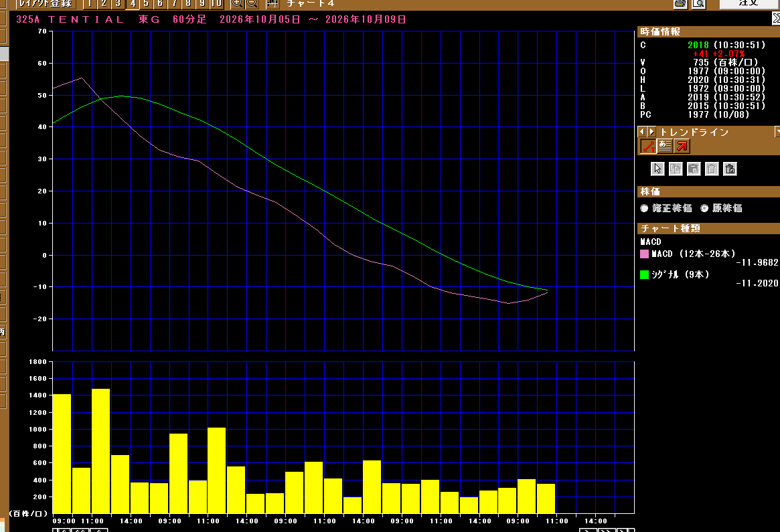Click the 325A TENTIAL stock title
This screenshot has height=532, width=780.
(x=70, y=19)
